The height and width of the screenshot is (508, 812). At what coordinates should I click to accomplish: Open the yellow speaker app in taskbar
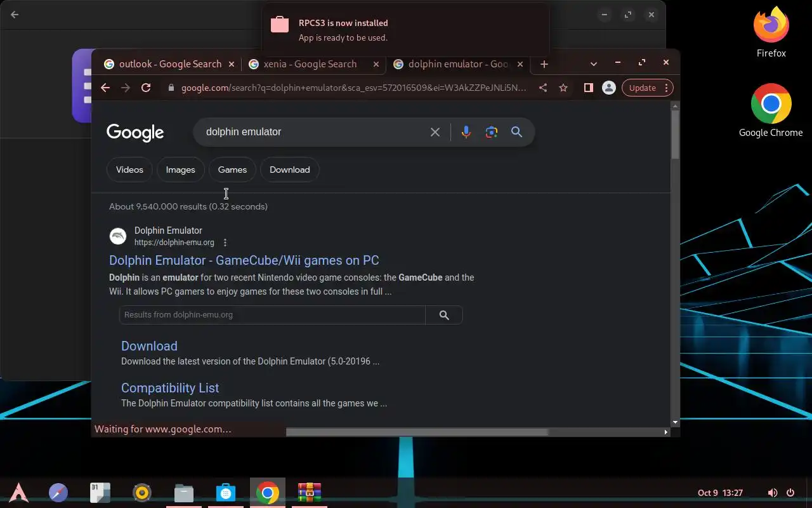pyautogui.click(x=142, y=493)
